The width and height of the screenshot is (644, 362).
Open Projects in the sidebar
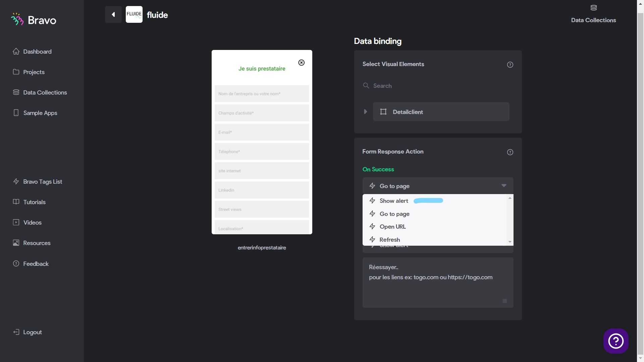[x=29, y=72]
